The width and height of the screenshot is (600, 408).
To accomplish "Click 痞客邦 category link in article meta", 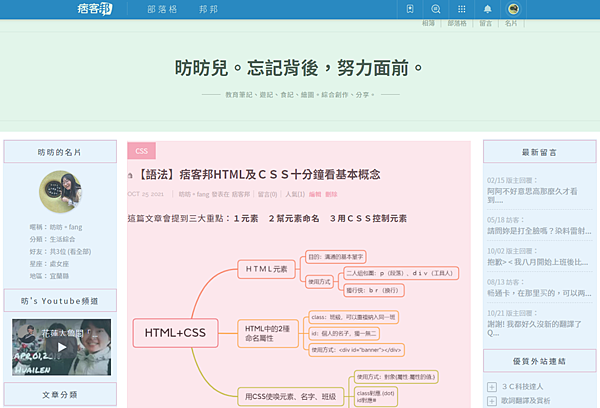I will pyautogui.click(x=241, y=194).
